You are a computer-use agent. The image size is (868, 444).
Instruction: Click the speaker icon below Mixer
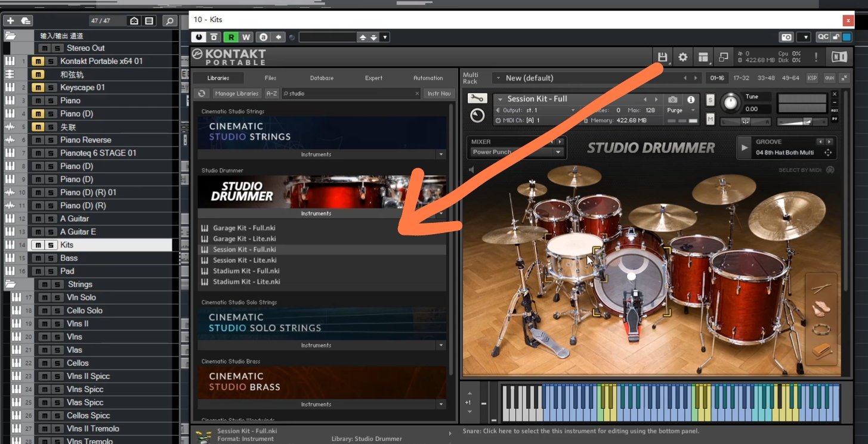pyautogui.click(x=471, y=170)
